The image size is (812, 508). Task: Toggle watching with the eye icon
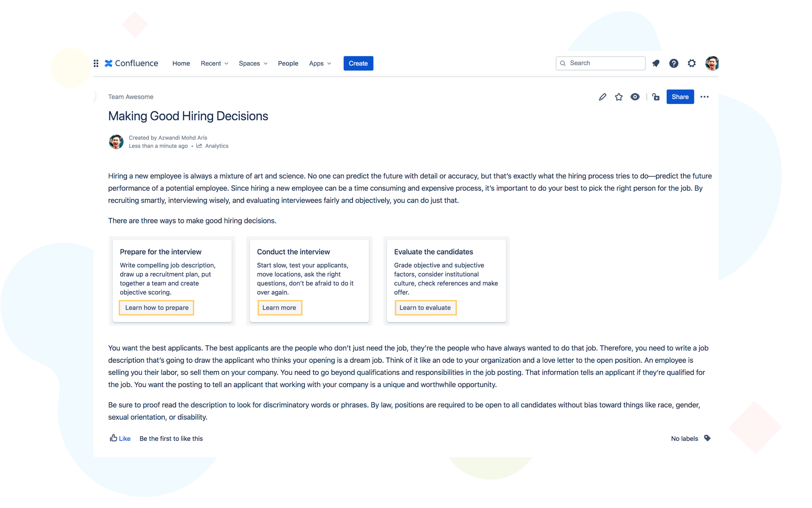pos(635,97)
